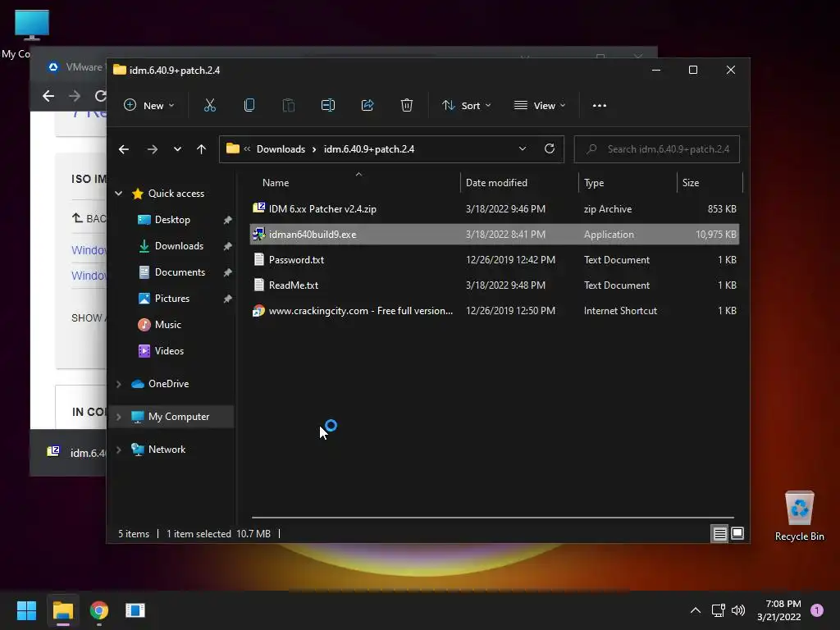Screen dimensions: 840x630
Task: Click the Share icon in toolbar
Action: point(367,106)
